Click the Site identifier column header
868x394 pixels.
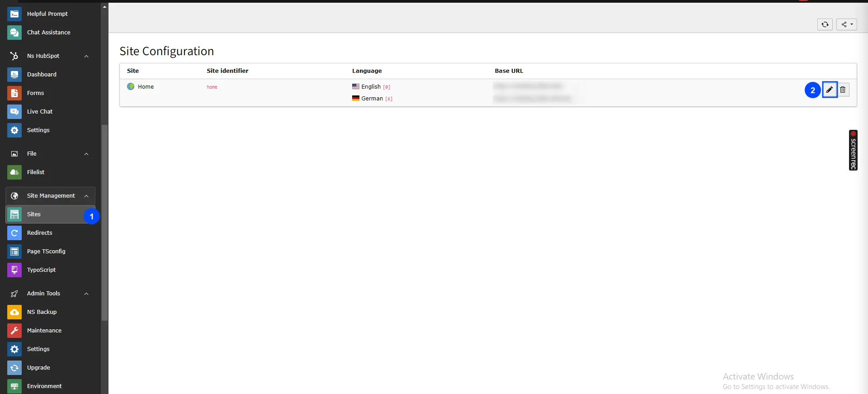tap(227, 71)
